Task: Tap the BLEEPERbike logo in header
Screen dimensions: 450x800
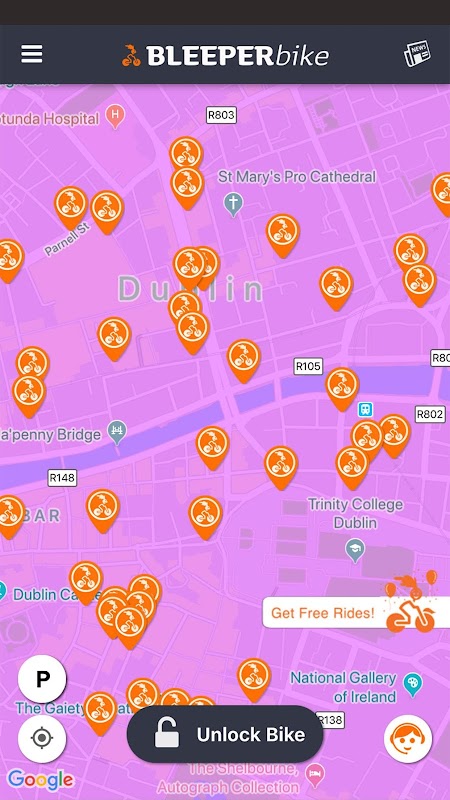Action: (x=225, y=55)
